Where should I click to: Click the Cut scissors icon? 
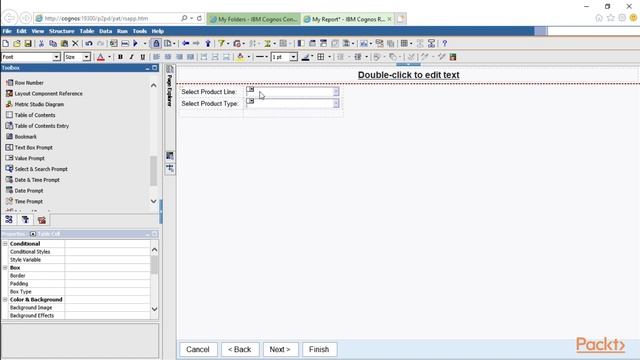coord(41,43)
